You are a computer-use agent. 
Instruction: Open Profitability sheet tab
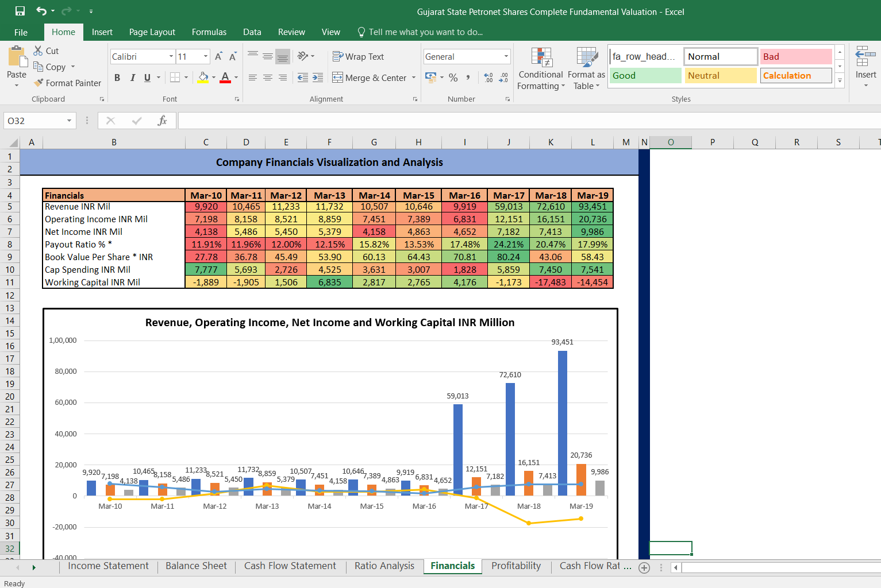tap(516, 566)
